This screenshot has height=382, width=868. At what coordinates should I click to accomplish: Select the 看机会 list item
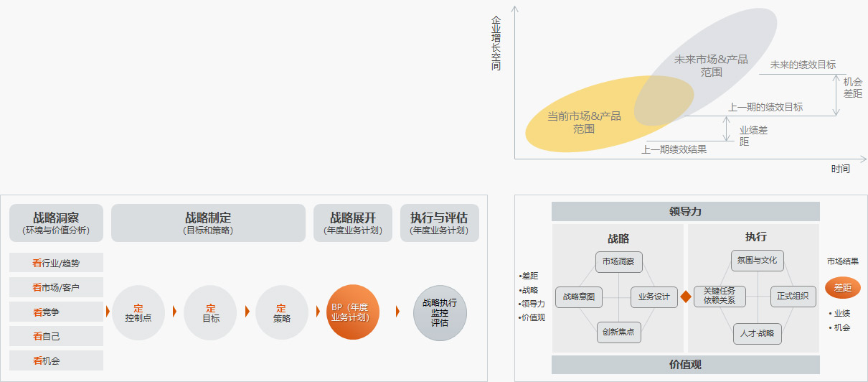click(56, 360)
